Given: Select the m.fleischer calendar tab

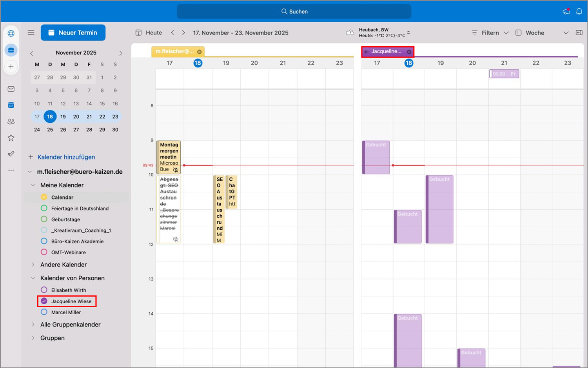Looking at the screenshot, I should (174, 51).
